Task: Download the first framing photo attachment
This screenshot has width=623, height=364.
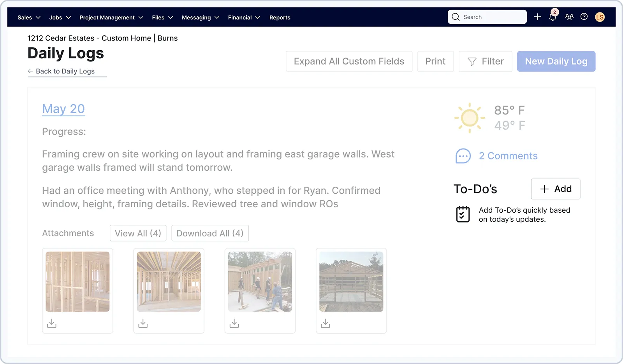Action: 52,323
